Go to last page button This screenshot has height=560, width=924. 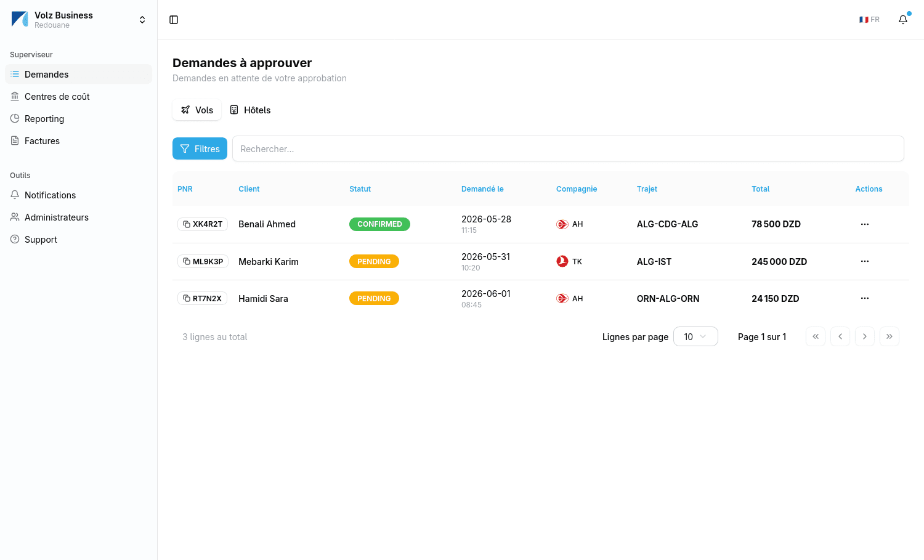(x=890, y=336)
